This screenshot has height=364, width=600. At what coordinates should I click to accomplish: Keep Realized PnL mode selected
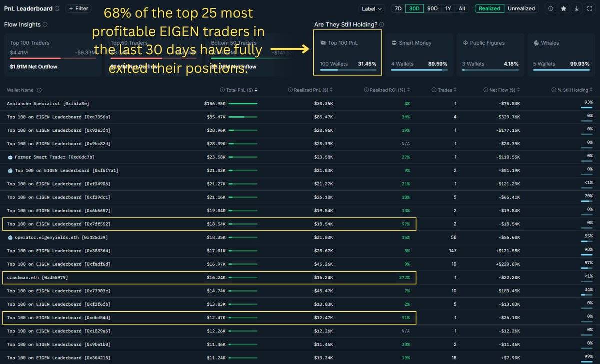click(x=489, y=8)
